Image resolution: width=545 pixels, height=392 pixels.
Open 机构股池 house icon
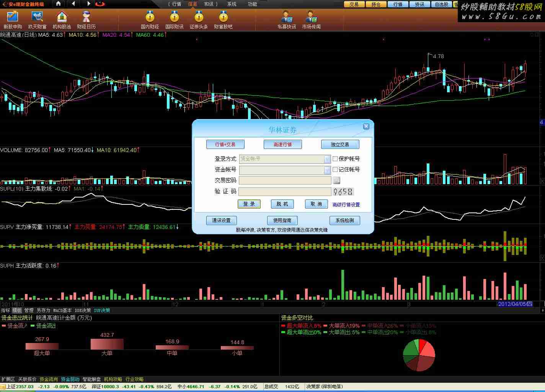(62, 20)
